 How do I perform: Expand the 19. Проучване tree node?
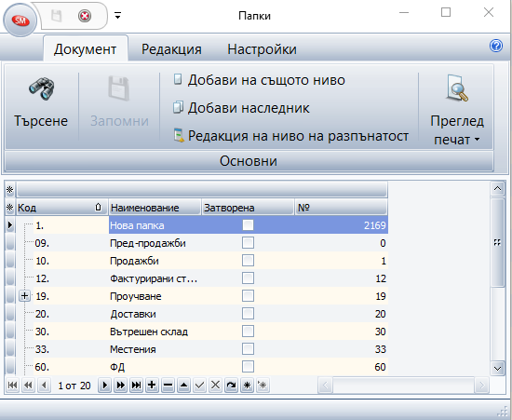[24, 296]
